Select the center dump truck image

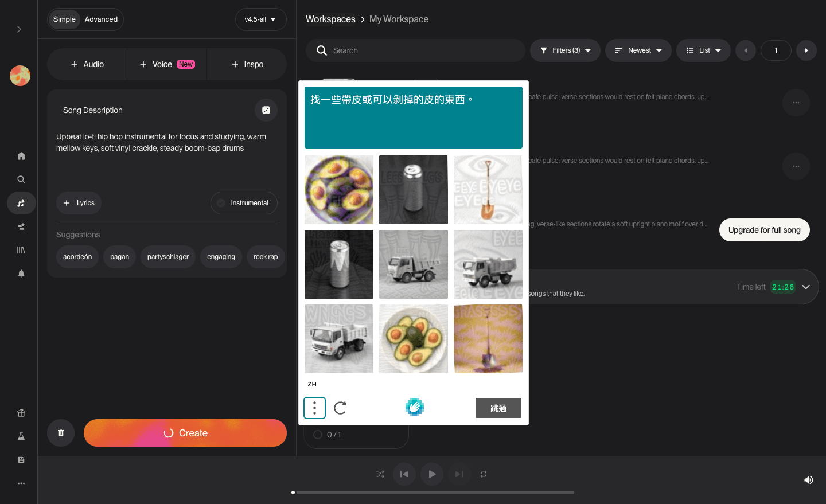[414, 264]
